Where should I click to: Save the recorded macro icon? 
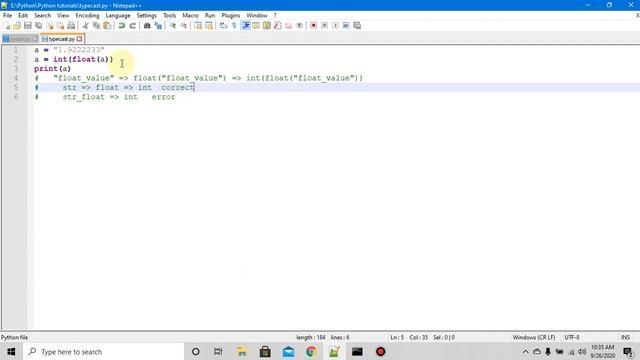[357, 26]
